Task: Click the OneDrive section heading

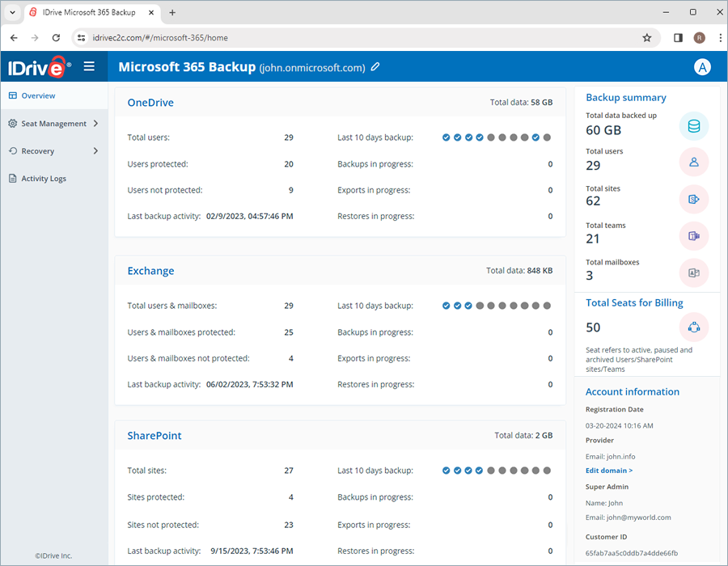Action: pos(150,103)
